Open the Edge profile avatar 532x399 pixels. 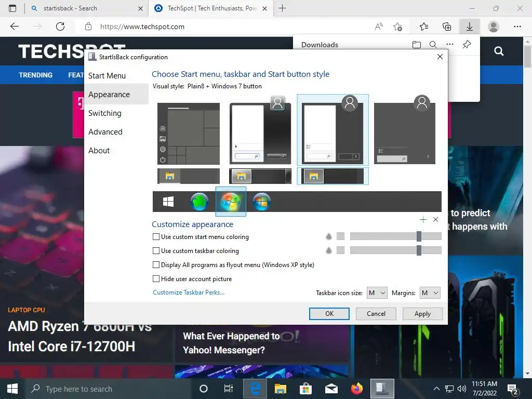[x=494, y=26]
